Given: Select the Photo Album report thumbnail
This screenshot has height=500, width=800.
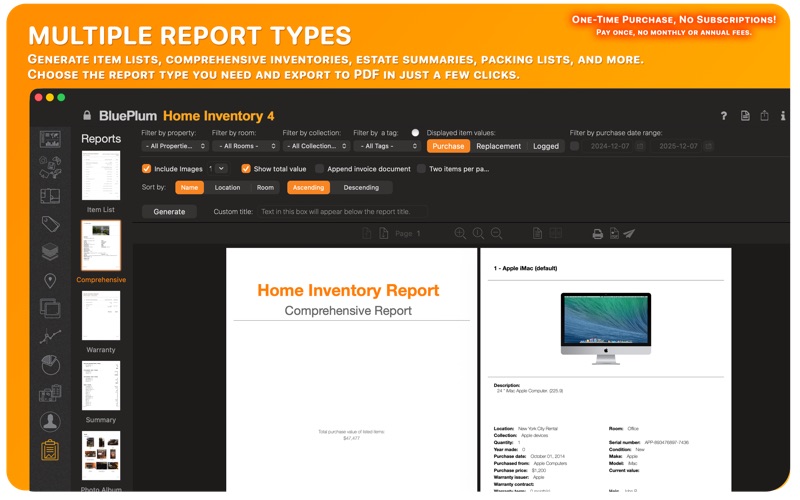Looking at the screenshot, I should [x=101, y=456].
